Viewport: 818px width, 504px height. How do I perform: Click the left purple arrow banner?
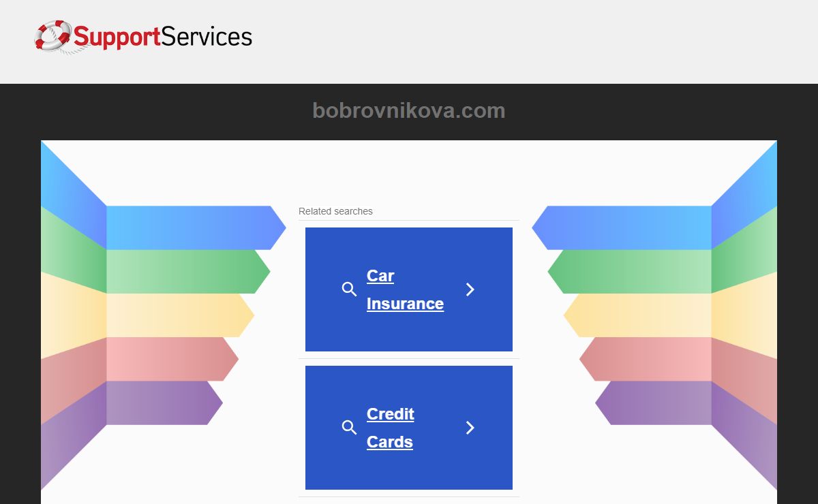point(164,403)
